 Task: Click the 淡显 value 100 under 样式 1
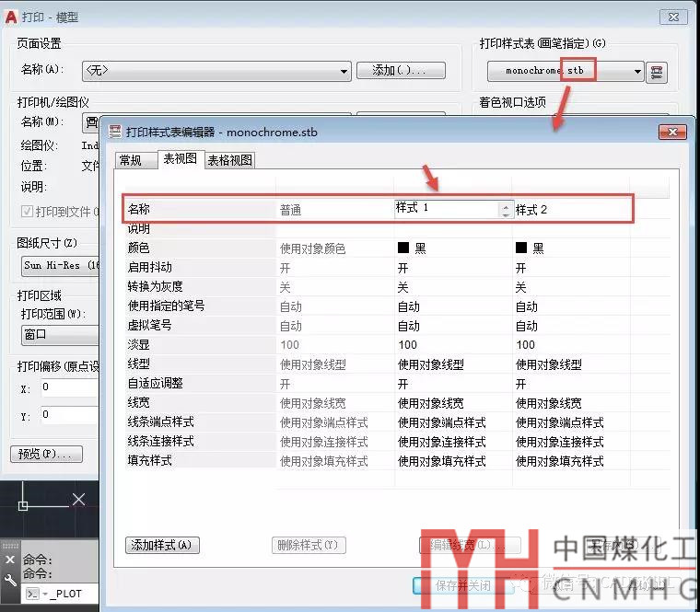[408, 345]
